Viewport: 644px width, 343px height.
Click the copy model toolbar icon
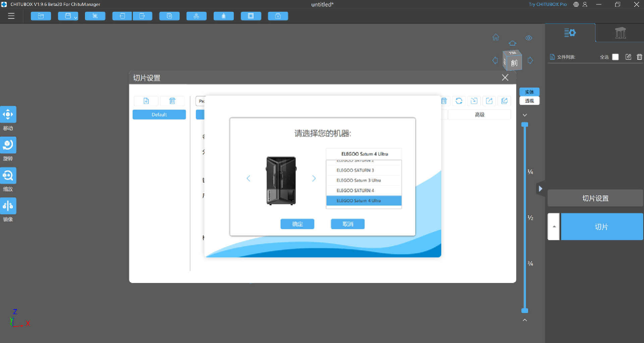coord(169,16)
